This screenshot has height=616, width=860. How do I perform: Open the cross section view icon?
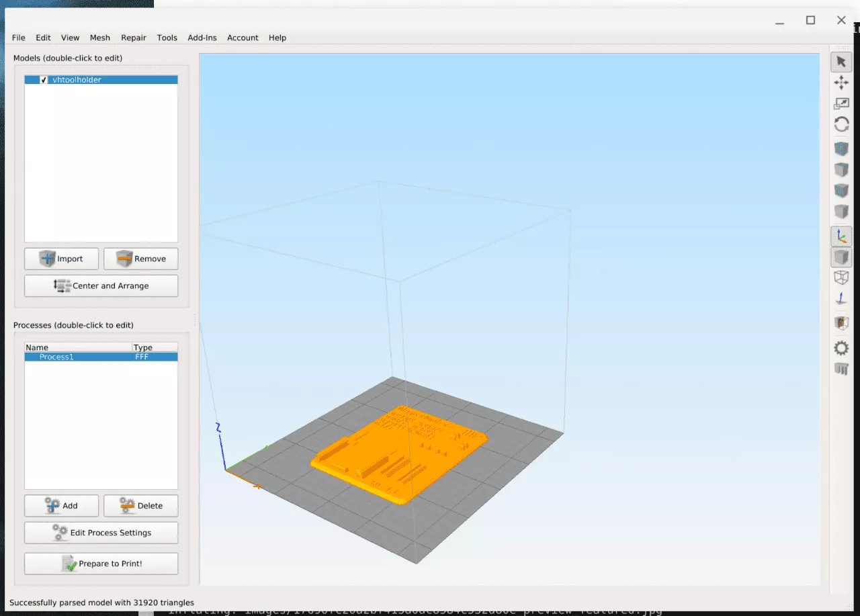(841, 323)
